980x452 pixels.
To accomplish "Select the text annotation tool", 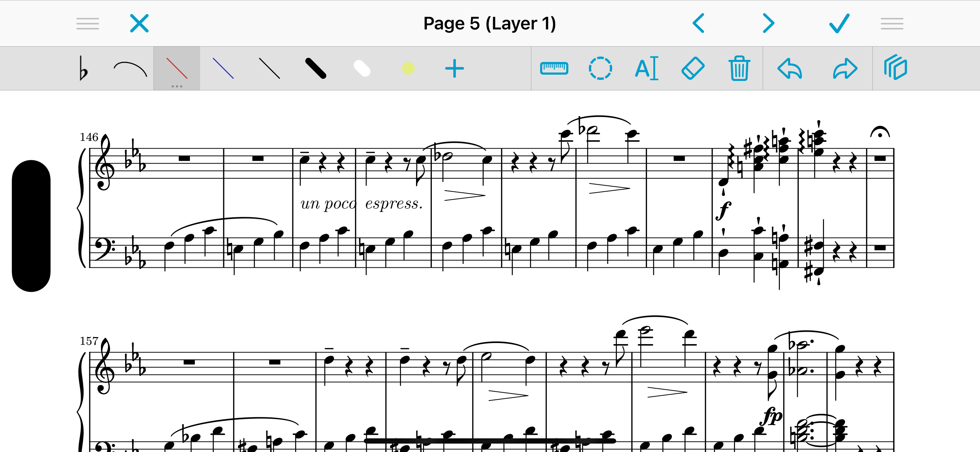I will click(647, 68).
